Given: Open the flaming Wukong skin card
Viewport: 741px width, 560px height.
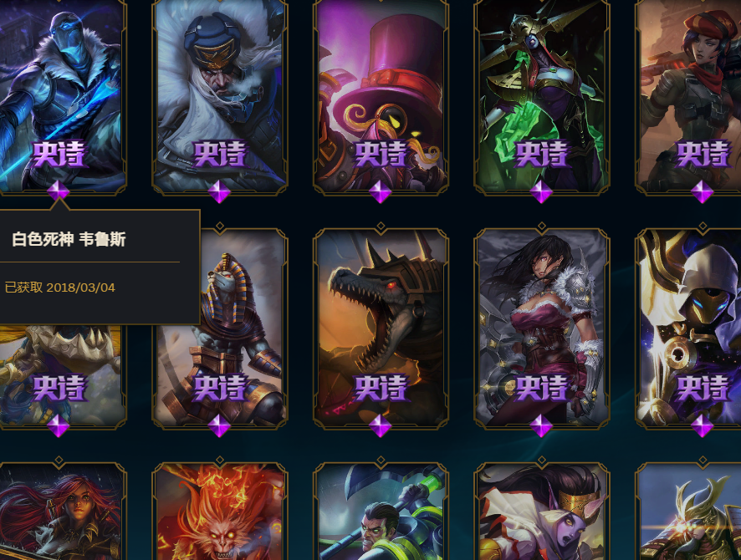Looking at the screenshot, I should pyautogui.click(x=220, y=512).
